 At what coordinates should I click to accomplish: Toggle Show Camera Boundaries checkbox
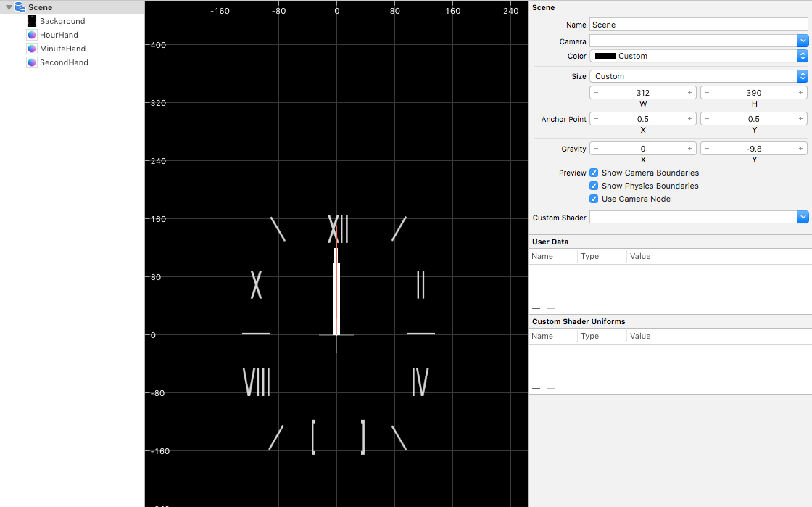click(594, 173)
